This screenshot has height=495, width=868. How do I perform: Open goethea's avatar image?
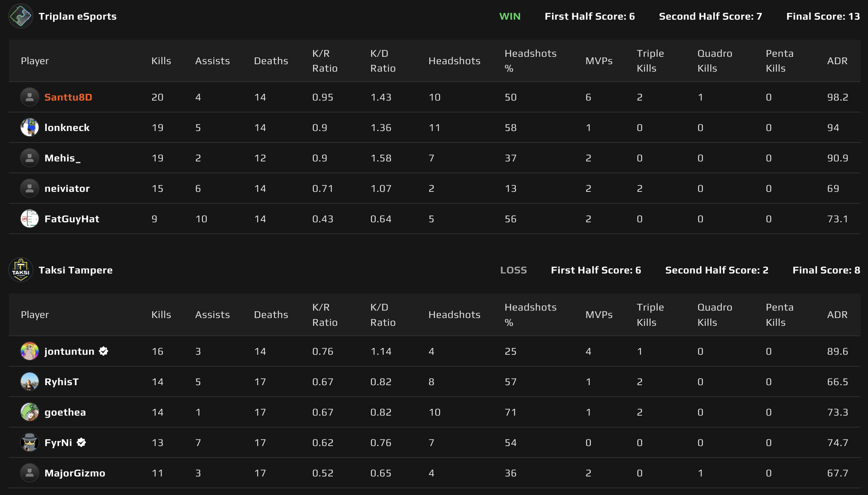click(30, 412)
